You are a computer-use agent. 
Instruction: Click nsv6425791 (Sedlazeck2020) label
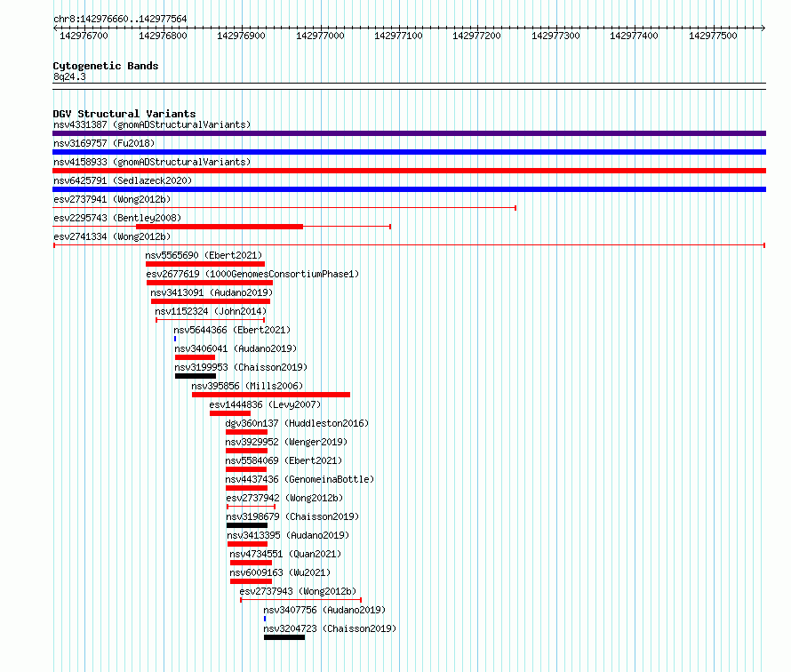click(x=123, y=180)
